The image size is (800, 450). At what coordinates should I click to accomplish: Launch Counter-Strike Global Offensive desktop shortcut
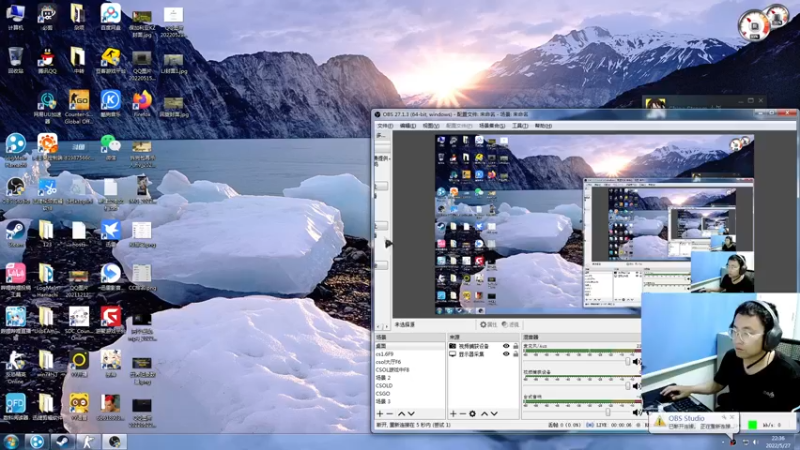79,107
